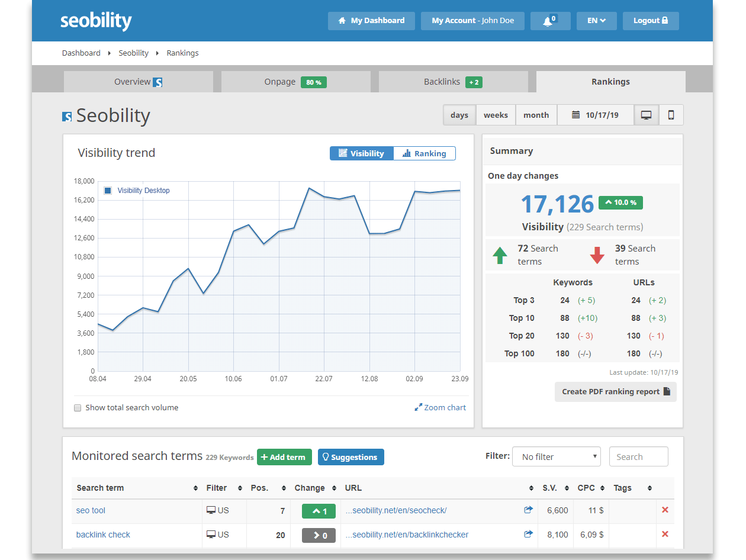Toggle chart to Ranking mode
Screen dimensions: 746x560
tap(425, 153)
